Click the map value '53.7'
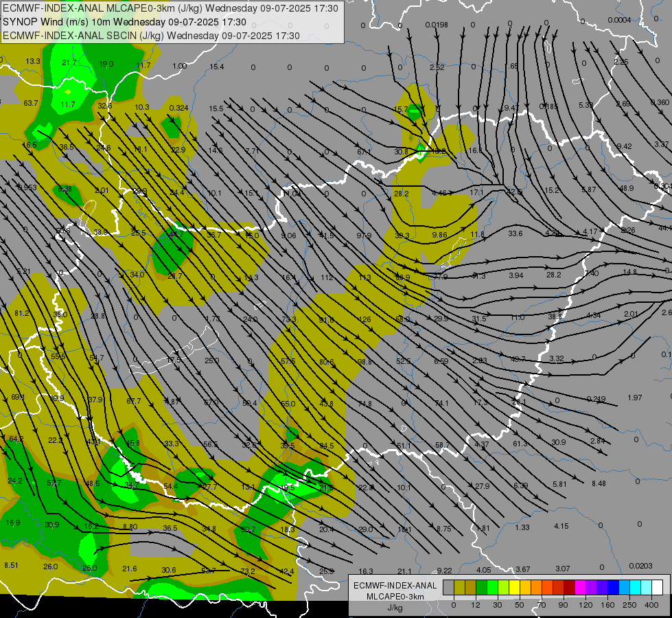The height and width of the screenshot is (618, 672). [208, 571]
